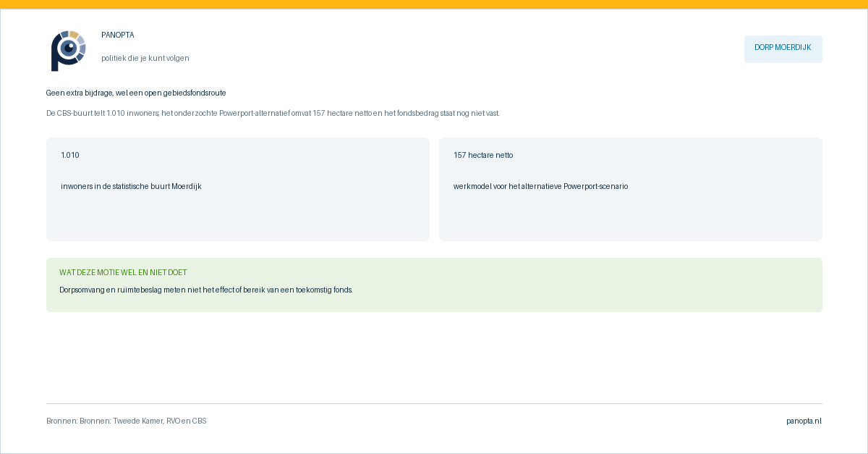This screenshot has height=454, width=868.
Task: Click the DORP MOERDIJK tag button
Action: point(783,49)
